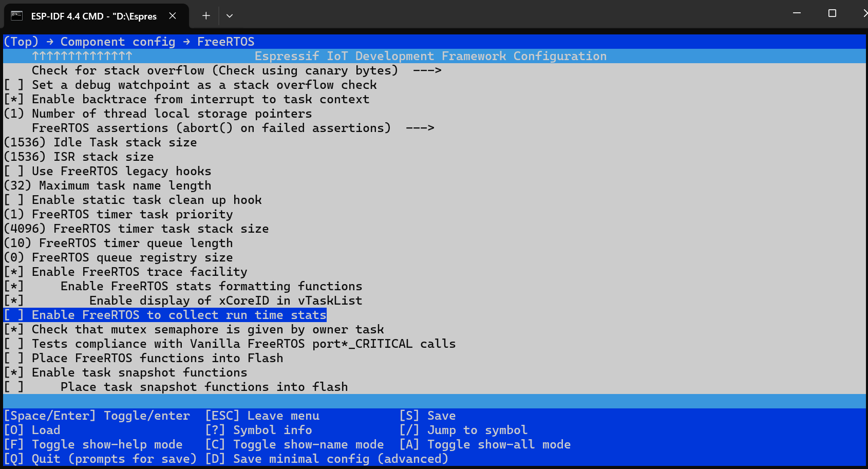The image size is (868, 469).
Task: Click the up-arrows scroll indicator row
Action: (x=82, y=56)
